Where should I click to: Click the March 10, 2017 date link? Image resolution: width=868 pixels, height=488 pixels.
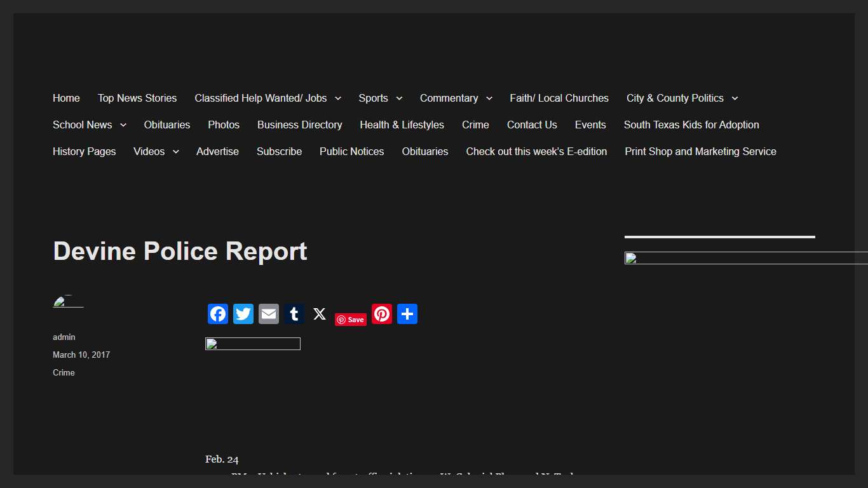pos(81,355)
